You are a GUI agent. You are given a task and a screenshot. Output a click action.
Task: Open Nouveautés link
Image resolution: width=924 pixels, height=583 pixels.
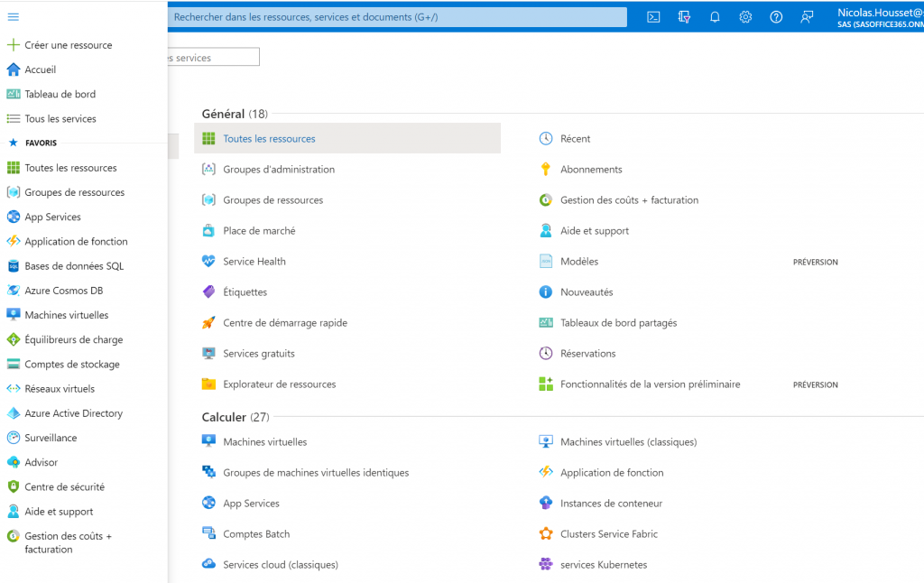coord(587,291)
